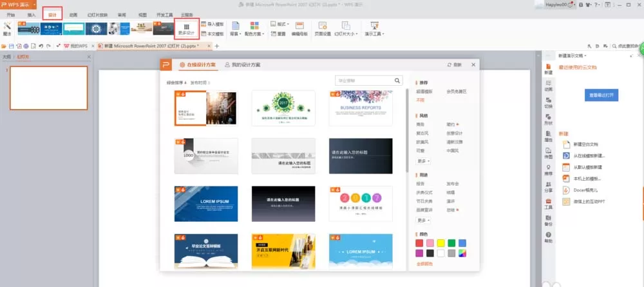Click the Redo arrow icon

coord(48,46)
